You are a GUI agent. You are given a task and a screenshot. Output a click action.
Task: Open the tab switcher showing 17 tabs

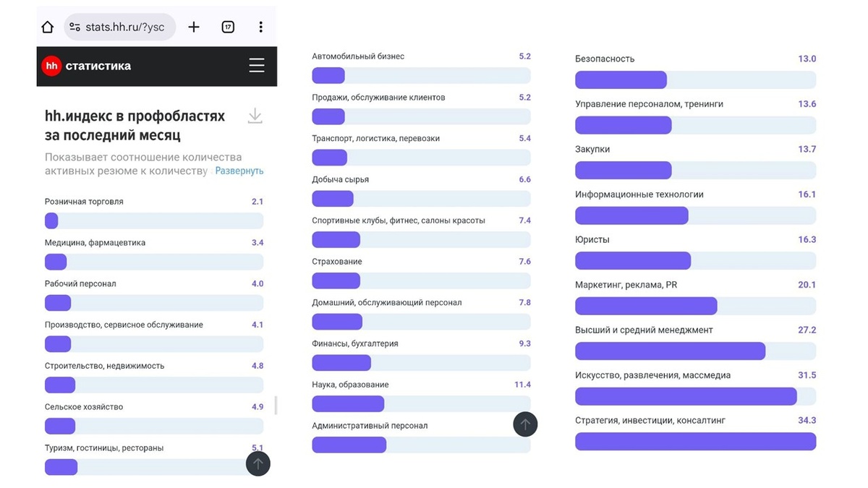[x=228, y=26]
